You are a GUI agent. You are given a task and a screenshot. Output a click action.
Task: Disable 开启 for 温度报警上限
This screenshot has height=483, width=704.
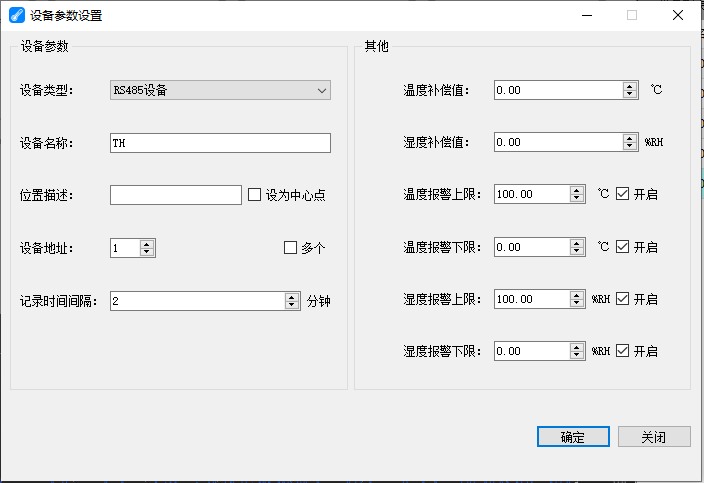(x=623, y=194)
